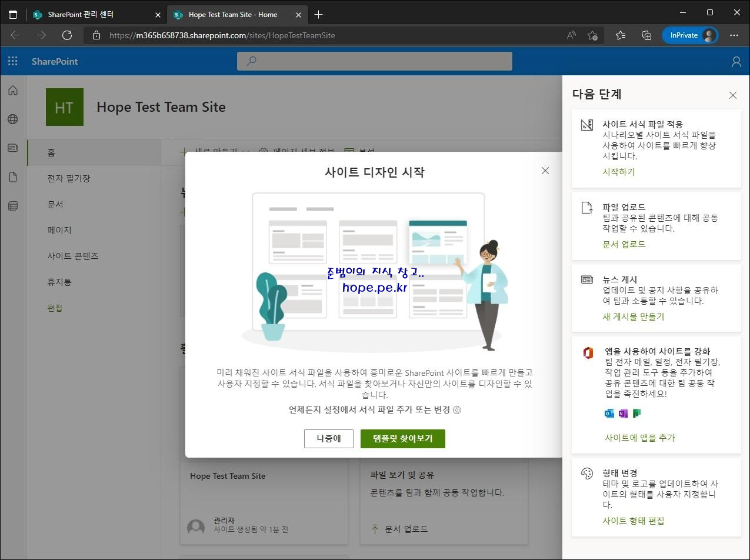Close the 다음 단계 panel
This screenshot has width=750, height=560.
[x=733, y=95]
